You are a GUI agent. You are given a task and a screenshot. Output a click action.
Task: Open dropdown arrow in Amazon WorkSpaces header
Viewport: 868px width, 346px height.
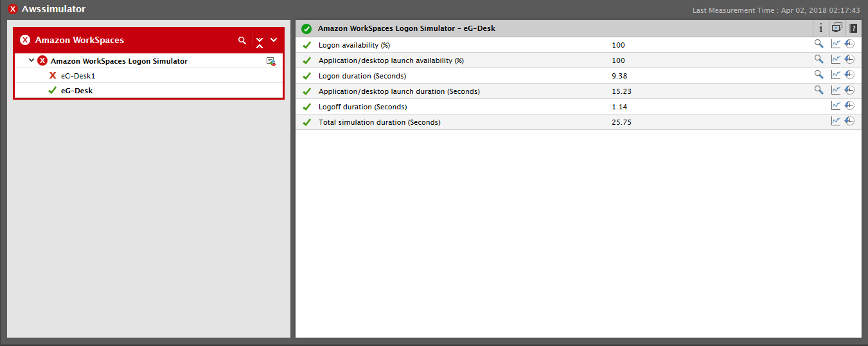[274, 40]
